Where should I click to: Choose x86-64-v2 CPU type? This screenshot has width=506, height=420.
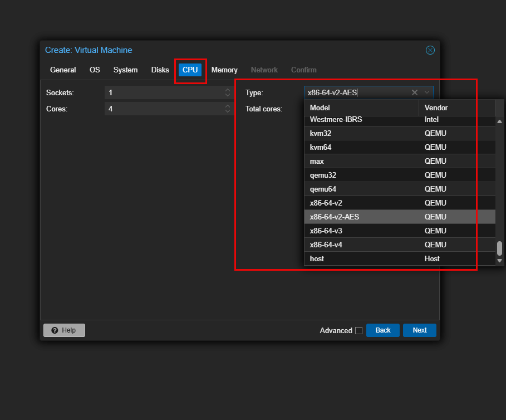[400, 203]
